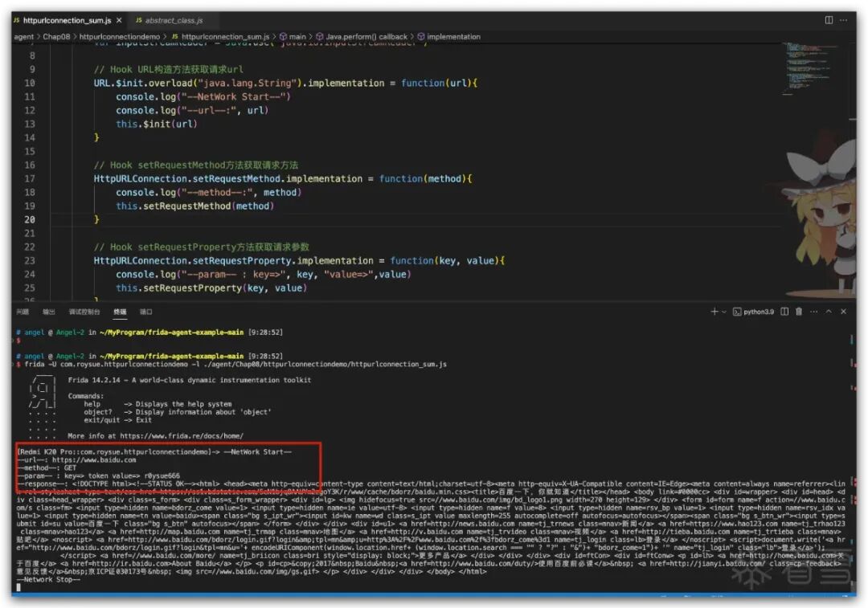This screenshot has height=608, width=868.
Task: Open the 'main' symbol breadcrumb
Action: (293, 36)
